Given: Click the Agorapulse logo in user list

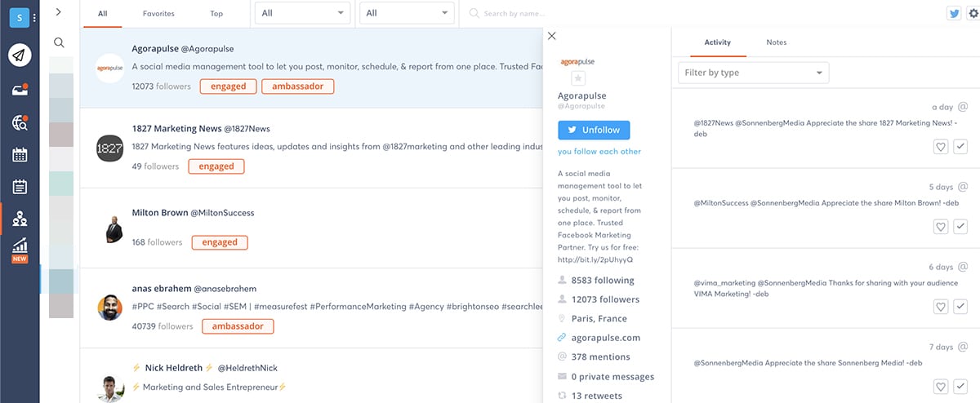Looking at the screenshot, I should pyautogui.click(x=109, y=68).
